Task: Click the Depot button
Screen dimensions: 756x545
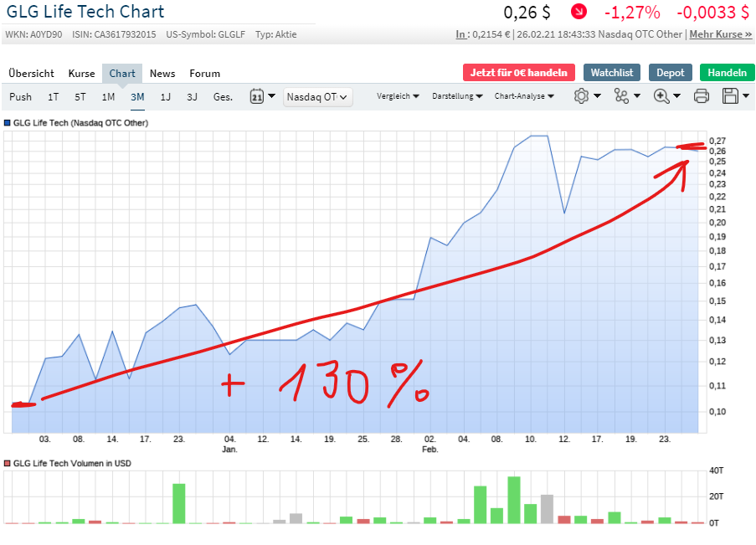Action: (x=670, y=72)
